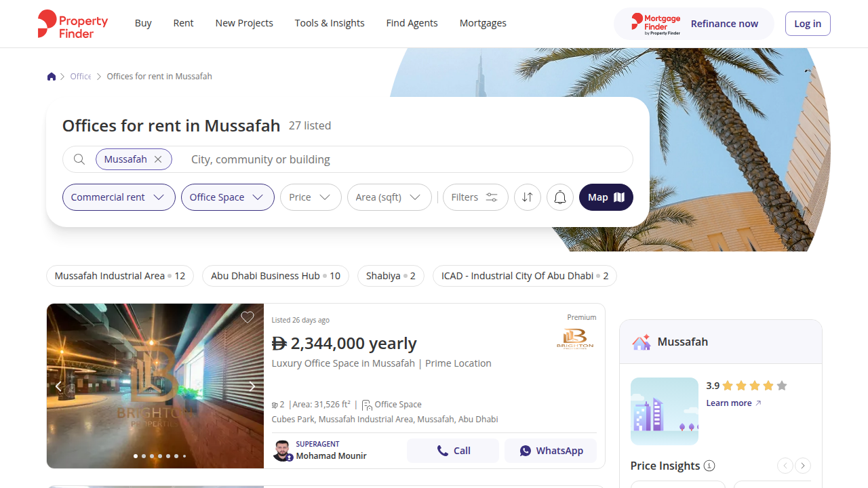The image size is (868, 488).
Task: Expand Commercial rent dropdown
Action: coord(119,197)
